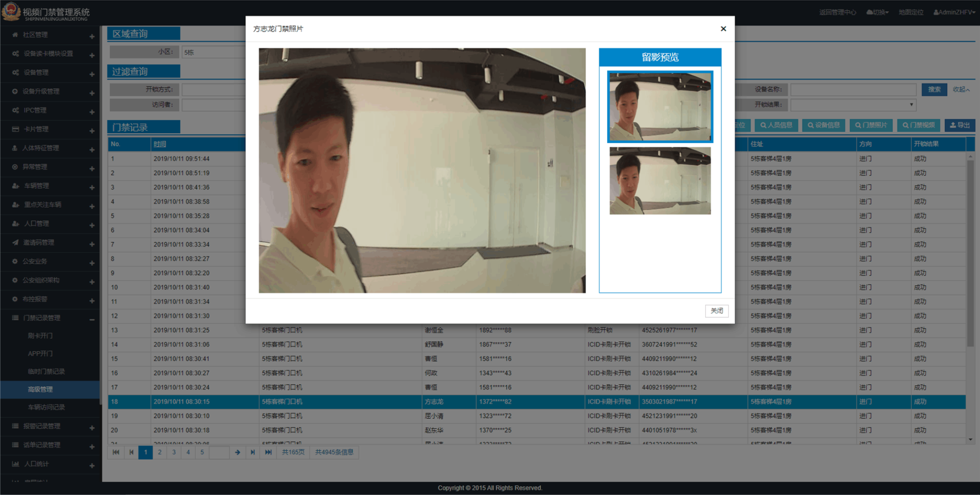
Task: Click the 人员信息 magnifier button
Action: [776, 125]
